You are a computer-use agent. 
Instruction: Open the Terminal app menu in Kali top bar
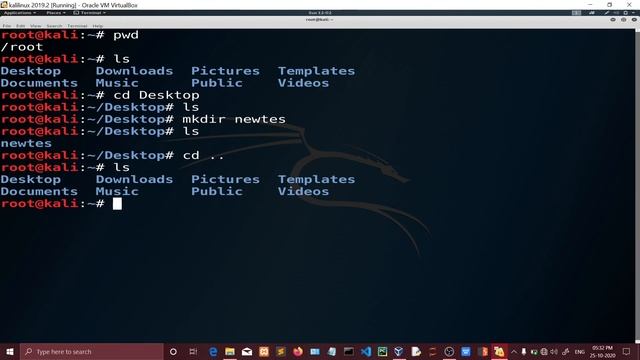90,13
